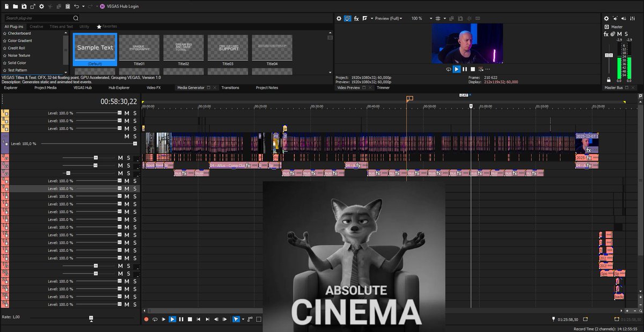This screenshot has height=332, width=644.
Task: Open Video Output FX in preview toolbar
Action: point(356,18)
